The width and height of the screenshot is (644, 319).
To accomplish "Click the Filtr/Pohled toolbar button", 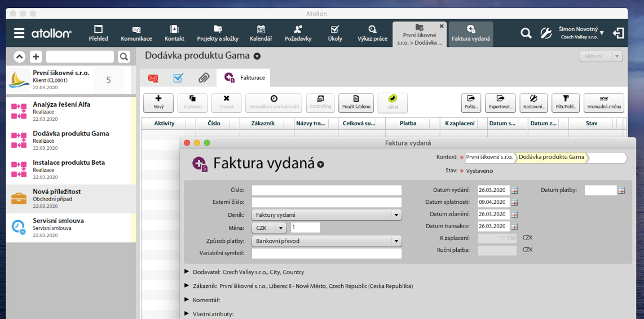I will point(565,103).
